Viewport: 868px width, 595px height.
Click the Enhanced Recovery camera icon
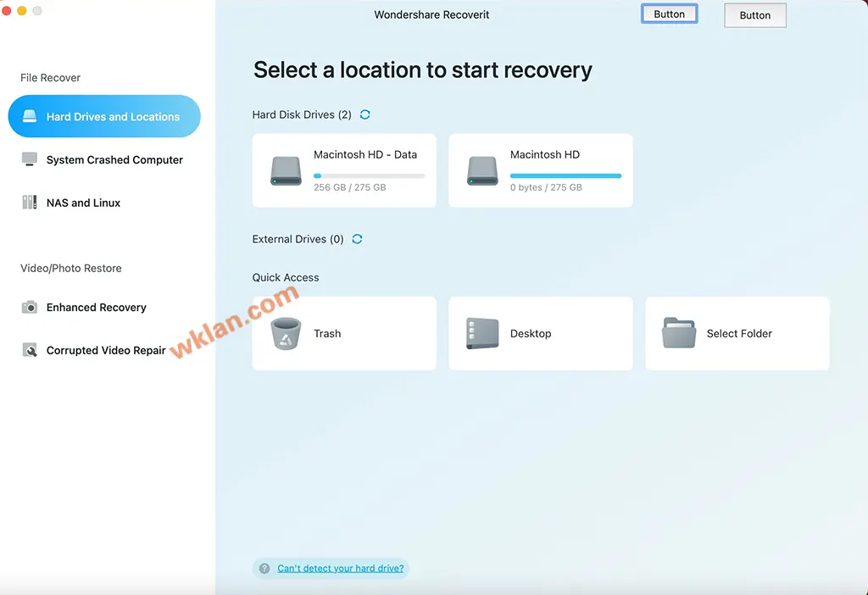point(30,307)
